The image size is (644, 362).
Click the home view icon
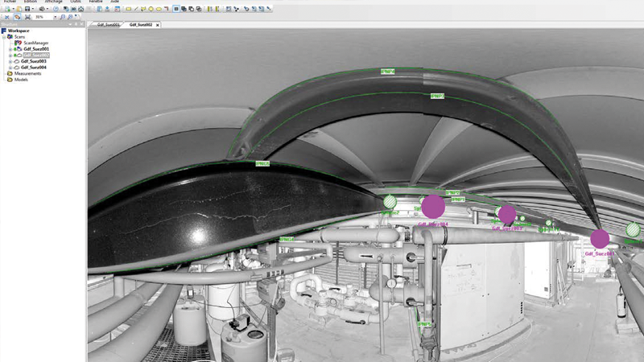coord(80,9)
